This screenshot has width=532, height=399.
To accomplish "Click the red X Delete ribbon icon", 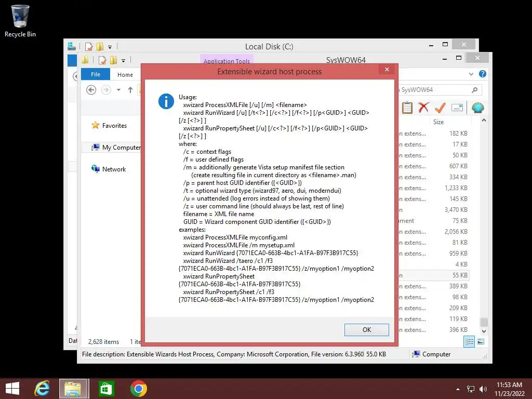I will click(x=423, y=108).
